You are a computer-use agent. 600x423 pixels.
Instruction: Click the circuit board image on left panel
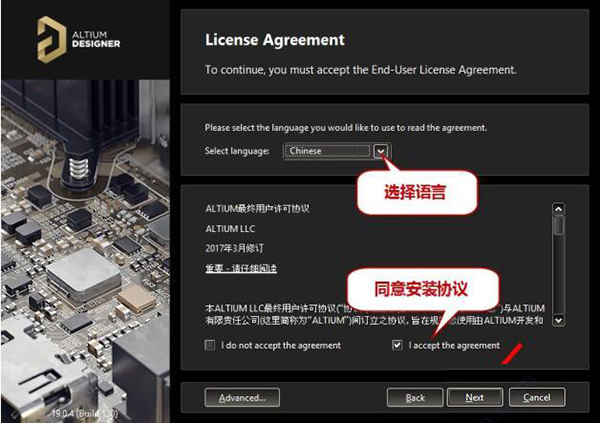point(85,251)
